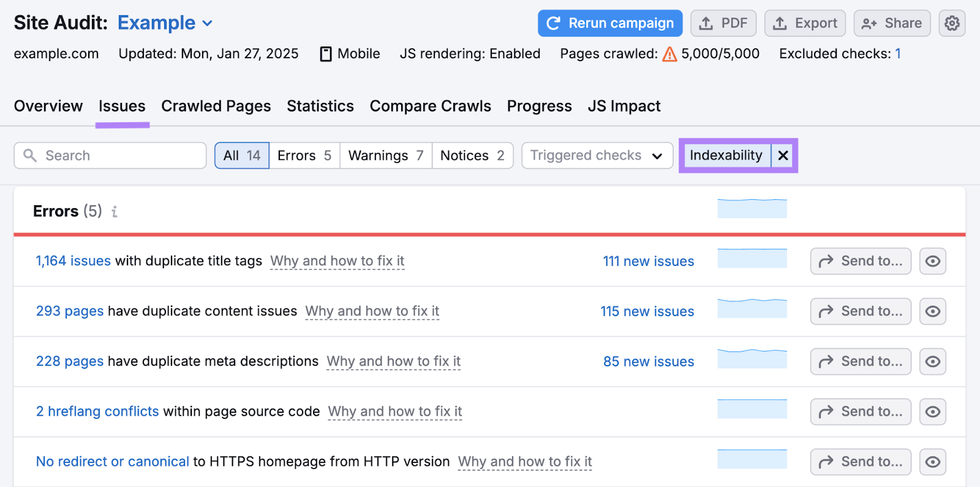This screenshot has width=980, height=487.
Task: Click the Errors info icon
Action: [x=115, y=211]
